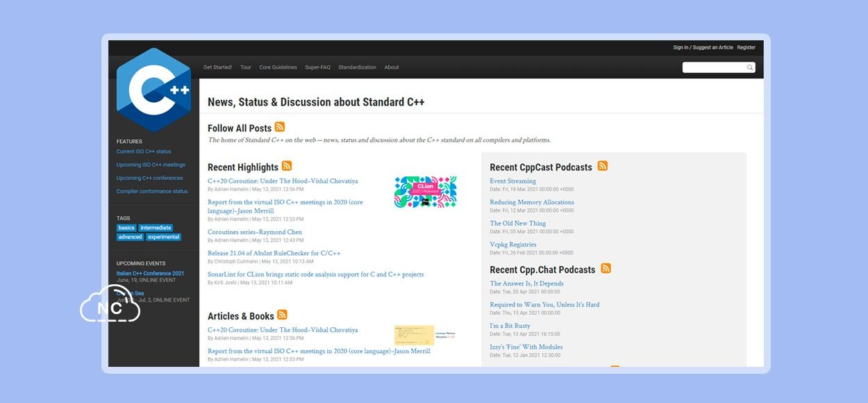Image resolution: width=868 pixels, height=403 pixels.
Task: Open the Follow All Posts RSS feed icon
Action: pyautogui.click(x=280, y=126)
